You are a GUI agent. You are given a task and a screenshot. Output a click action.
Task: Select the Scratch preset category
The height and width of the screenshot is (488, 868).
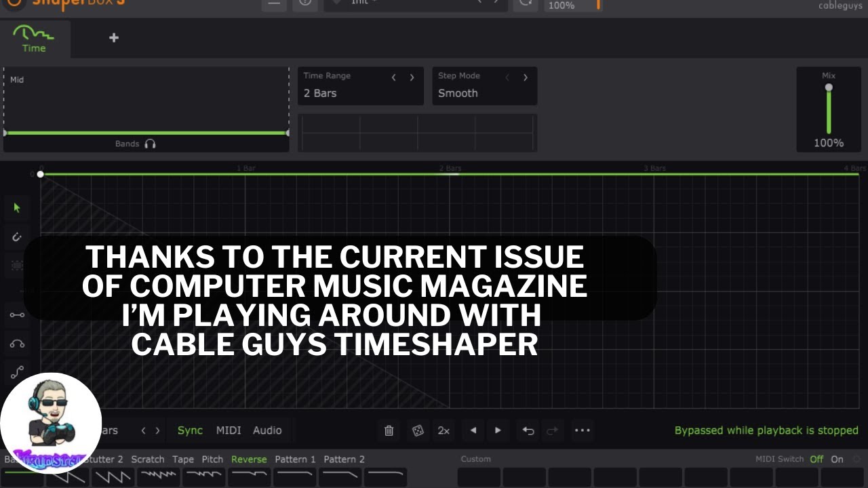(x=148, y=459)
